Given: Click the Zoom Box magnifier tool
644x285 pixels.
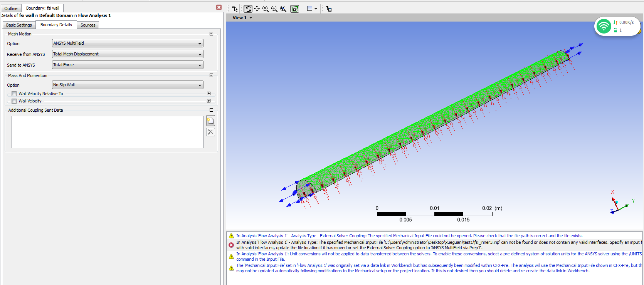Looking at the screenshot, I should 274,9.
